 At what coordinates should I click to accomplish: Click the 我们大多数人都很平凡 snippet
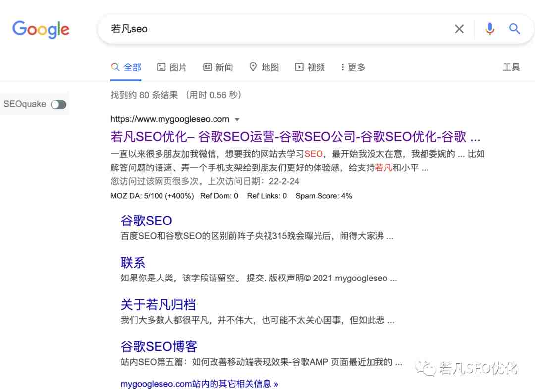tap(258, 320)
